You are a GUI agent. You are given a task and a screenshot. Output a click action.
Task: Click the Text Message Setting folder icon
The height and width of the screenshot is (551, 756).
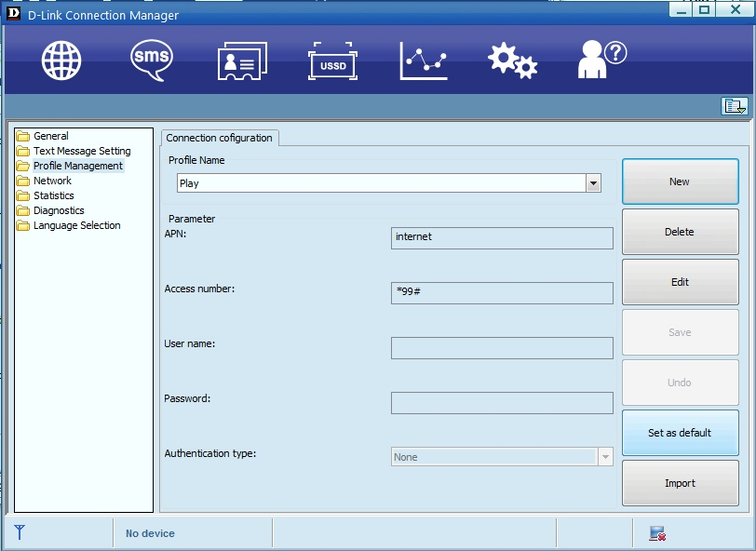click(22, 152)
